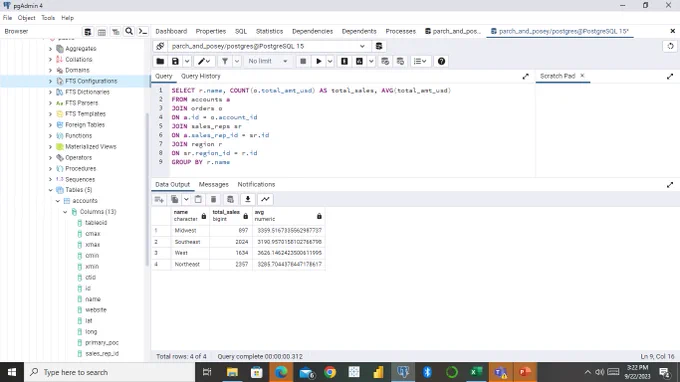This screenshot has width=680, height=382.
Task: Open the Notifications tab
Action: pyautogui.click(x=256, y=184)
